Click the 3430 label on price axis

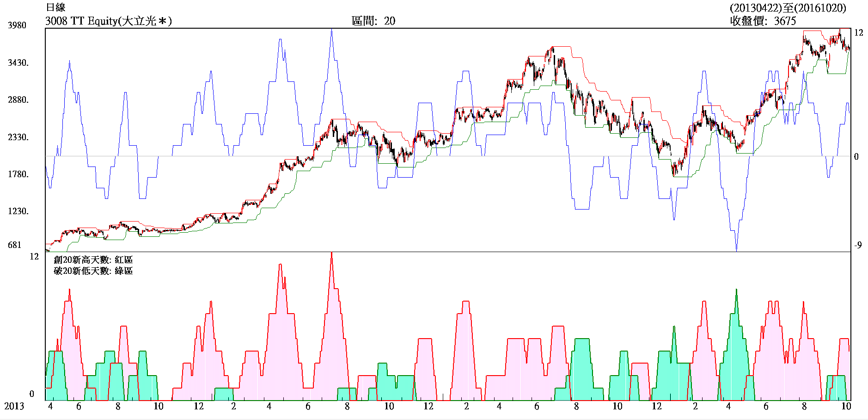pyautogui.click(x=18, y=63)
